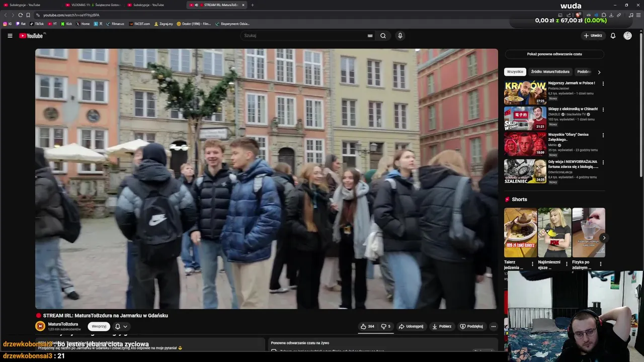Switch to first Subskrypcje - YouTube tab
Screen dimensions: 644x362
point(30,5)
